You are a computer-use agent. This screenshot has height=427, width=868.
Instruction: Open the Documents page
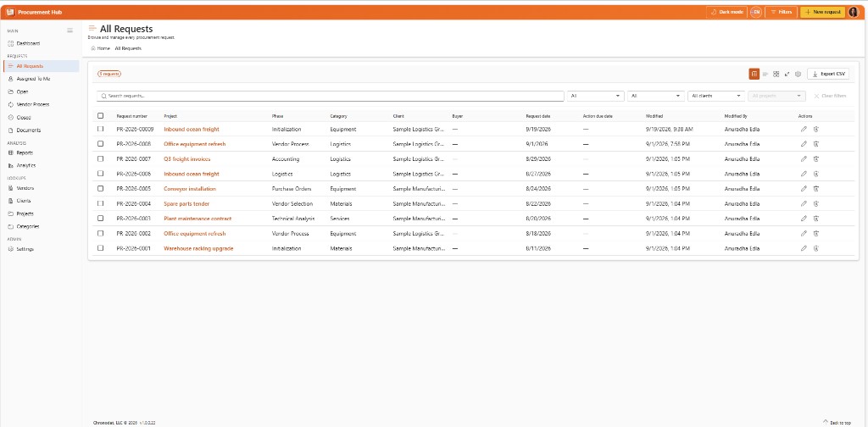tap(41, 130)
